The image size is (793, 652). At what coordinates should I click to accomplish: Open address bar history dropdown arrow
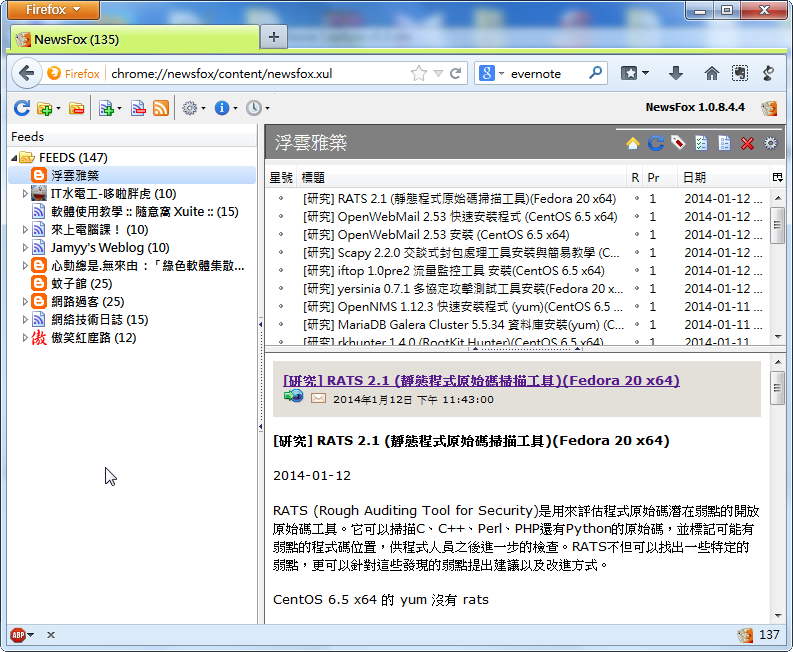[438, 73]
